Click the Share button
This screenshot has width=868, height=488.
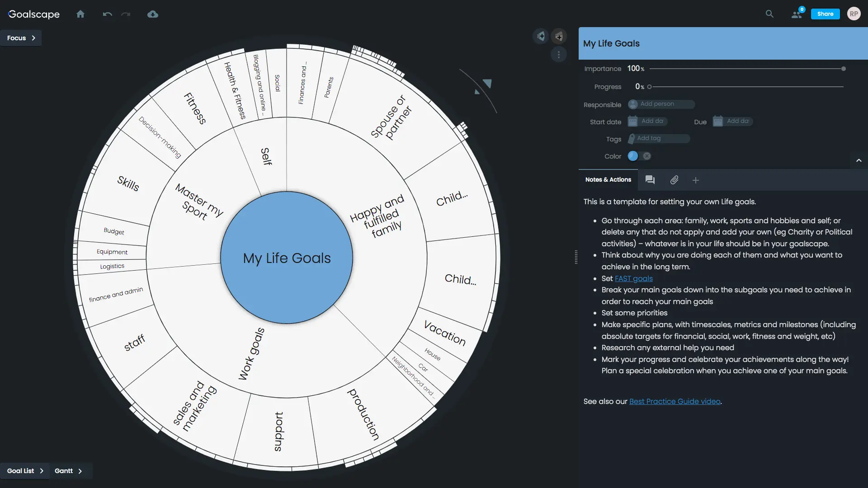[x=825, y=14]
